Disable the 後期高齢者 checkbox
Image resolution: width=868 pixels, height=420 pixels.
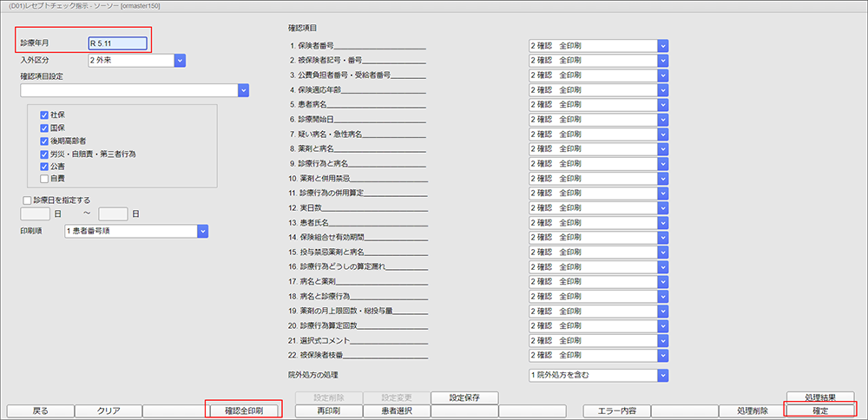pyautogui.click(x=44, y=141)
